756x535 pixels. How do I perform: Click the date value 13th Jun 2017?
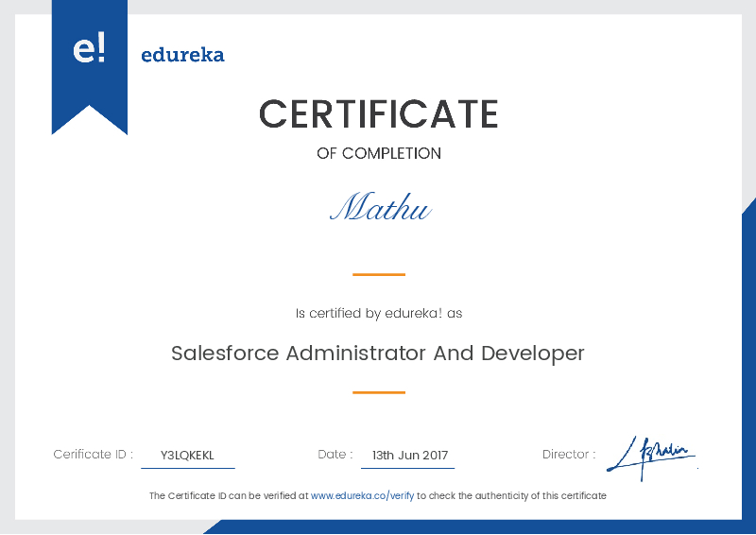pos(410,455)
